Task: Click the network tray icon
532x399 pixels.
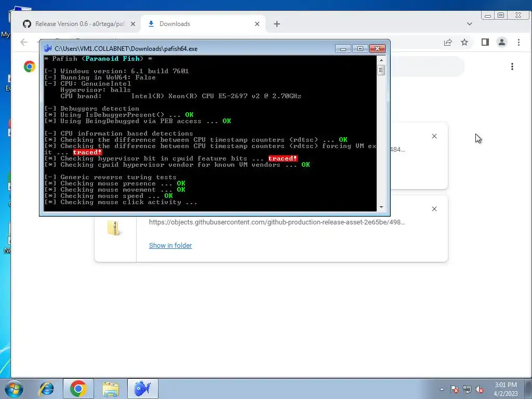Action: [467, 389]
